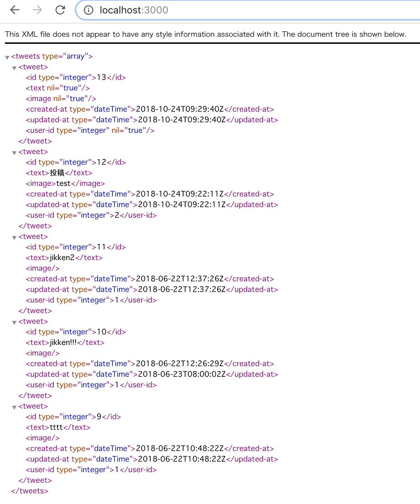Click the user-id nil="true" line
Screen dimensions: 420x504
coord(90,130)
